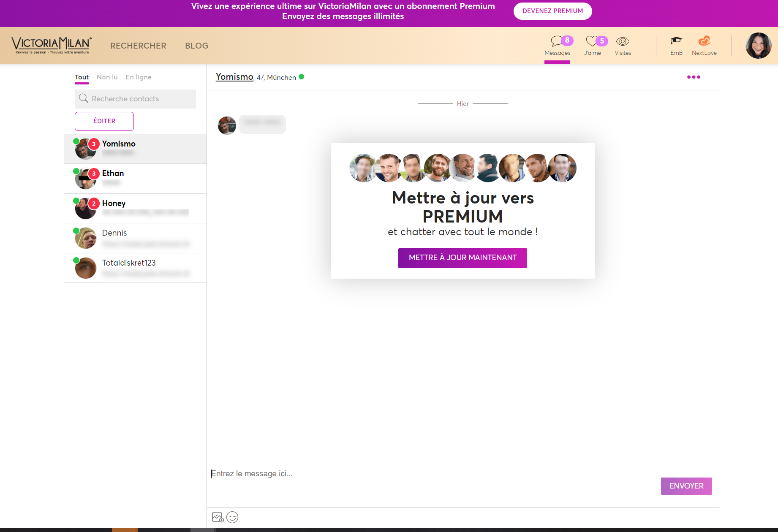The width and height of the screenshot is (778, 532).
Task: Open conversation with Honey
Action: [x=135, y=209]
